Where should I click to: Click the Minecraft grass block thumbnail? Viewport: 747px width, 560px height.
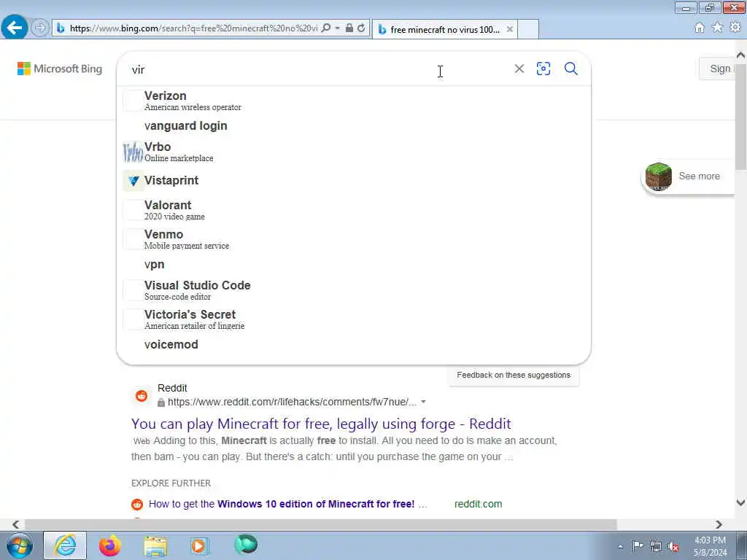[659, 176]
